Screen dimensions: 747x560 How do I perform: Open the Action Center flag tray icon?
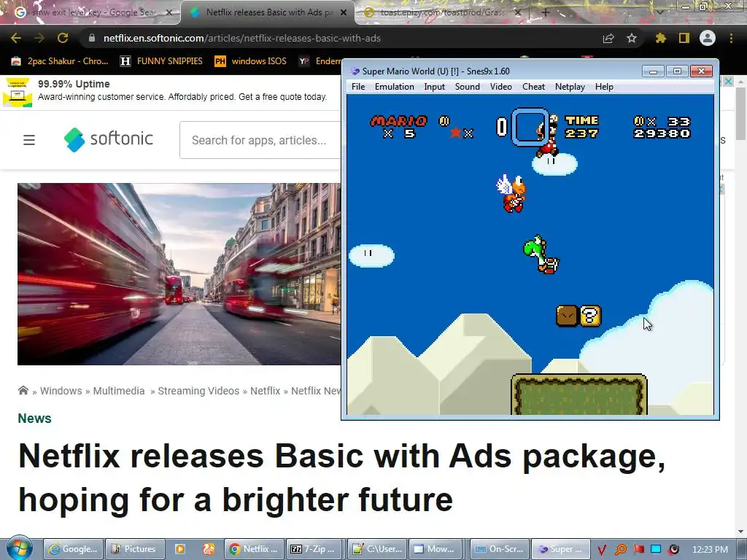coord(639,549)
